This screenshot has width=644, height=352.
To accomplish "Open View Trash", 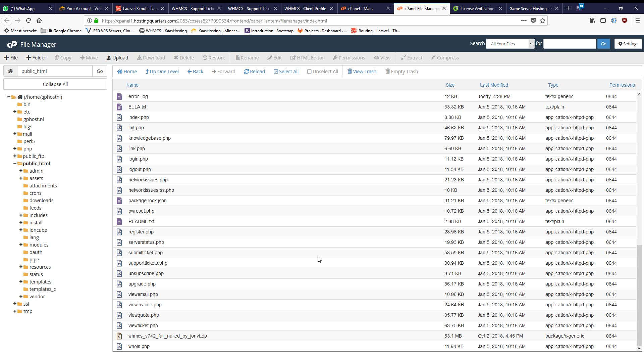I will [x=362, y=72].
